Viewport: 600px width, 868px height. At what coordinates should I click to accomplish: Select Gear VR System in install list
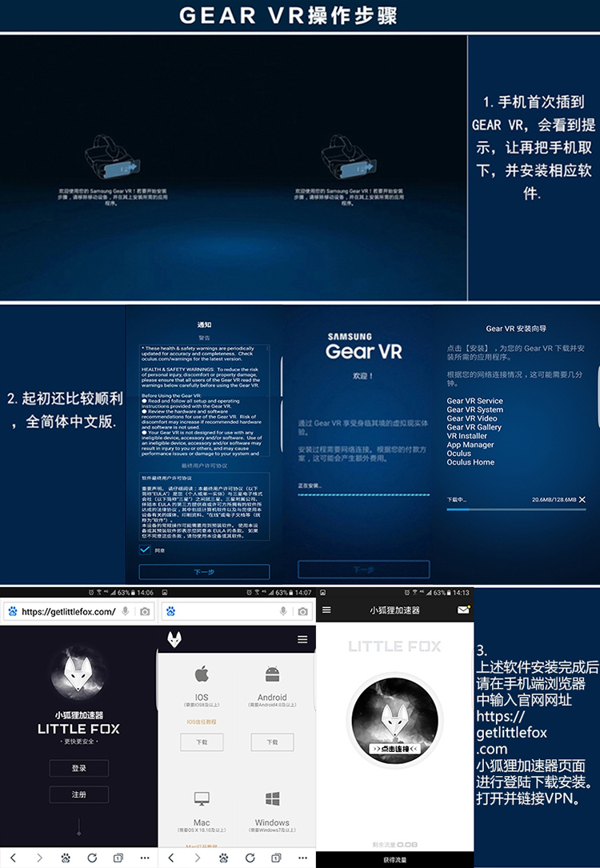[475, 410]
